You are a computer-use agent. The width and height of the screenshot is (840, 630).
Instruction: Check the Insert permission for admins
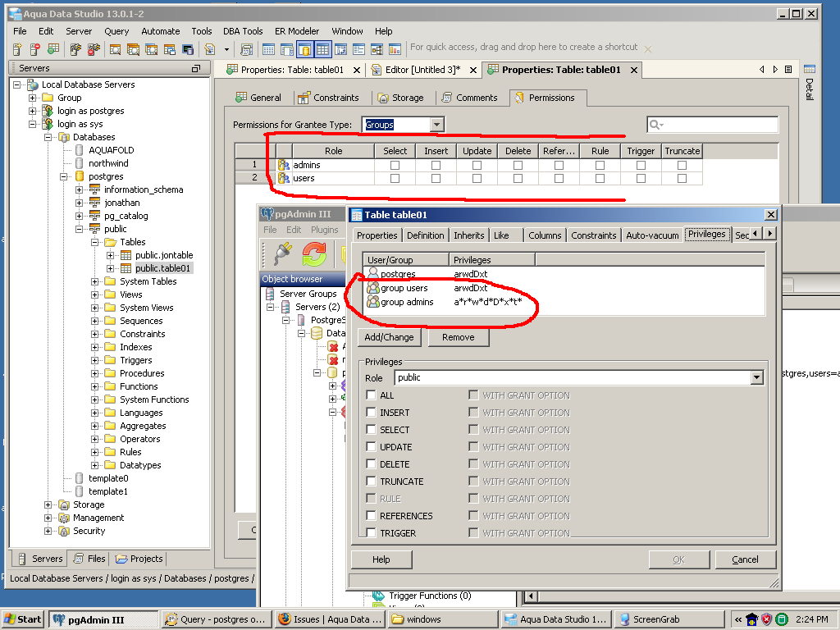[436, 165]
